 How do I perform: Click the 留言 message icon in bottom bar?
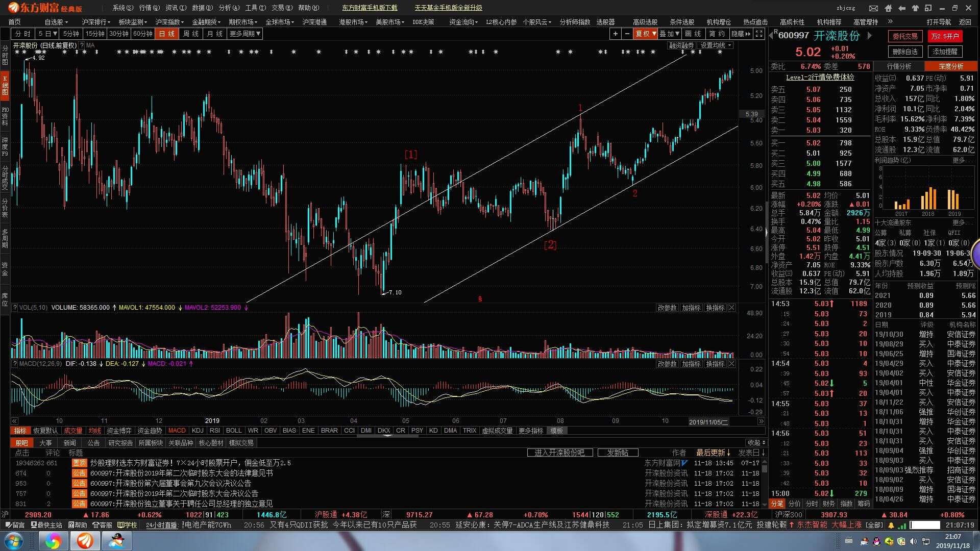click(15, 525)
